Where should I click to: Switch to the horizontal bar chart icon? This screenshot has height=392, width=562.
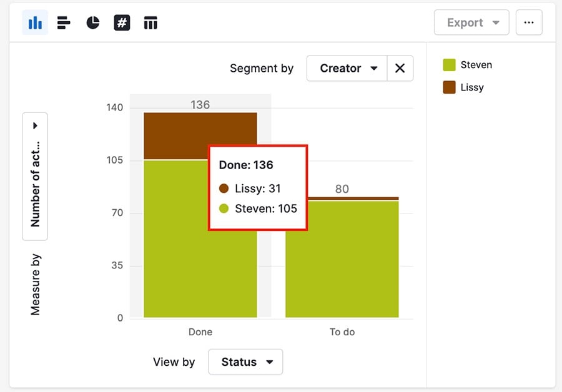coord(63,22)
